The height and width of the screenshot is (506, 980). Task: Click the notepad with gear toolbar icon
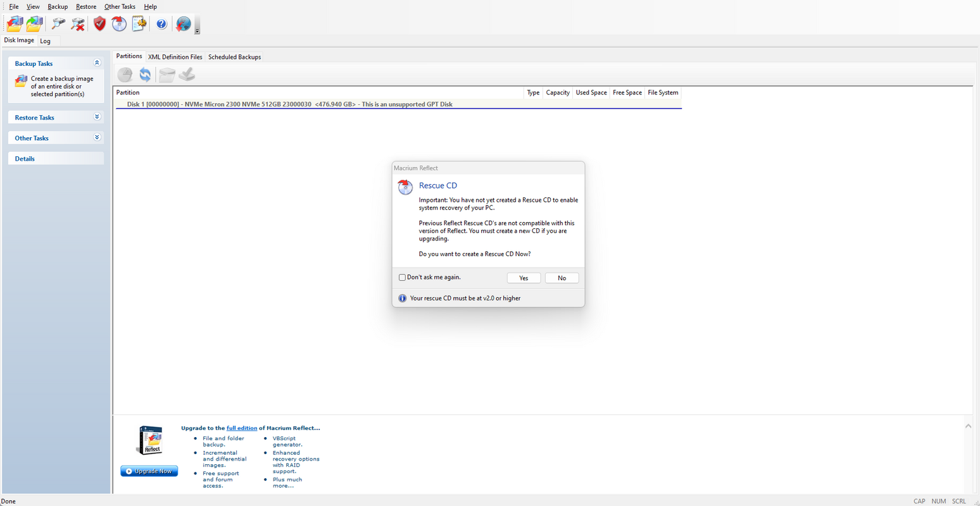[139, 24]
